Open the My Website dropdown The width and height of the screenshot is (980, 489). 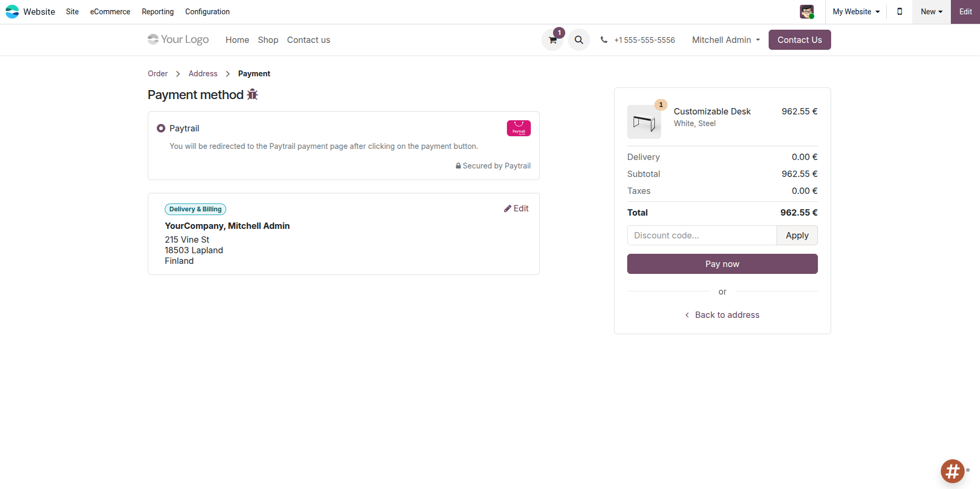[x=855, y=11]
